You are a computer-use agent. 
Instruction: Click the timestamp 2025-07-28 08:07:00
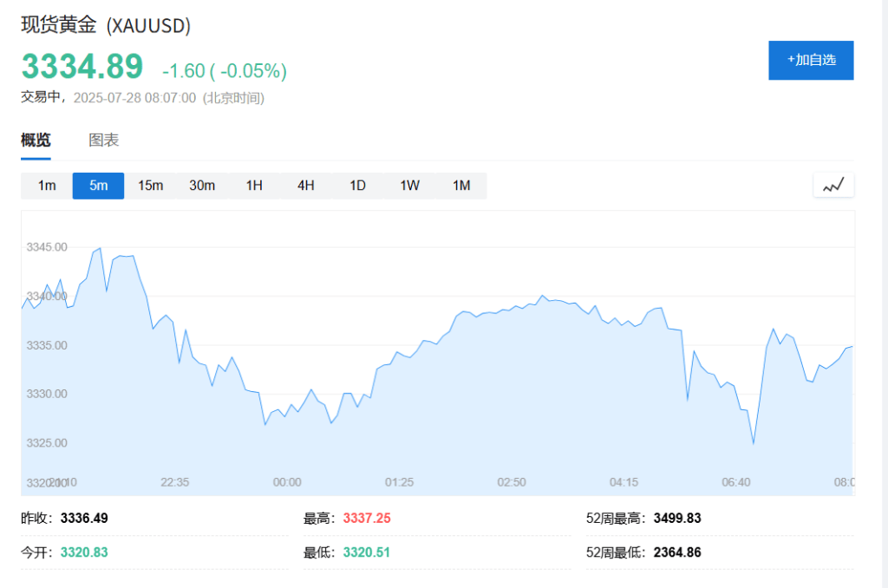click(134, 98)
